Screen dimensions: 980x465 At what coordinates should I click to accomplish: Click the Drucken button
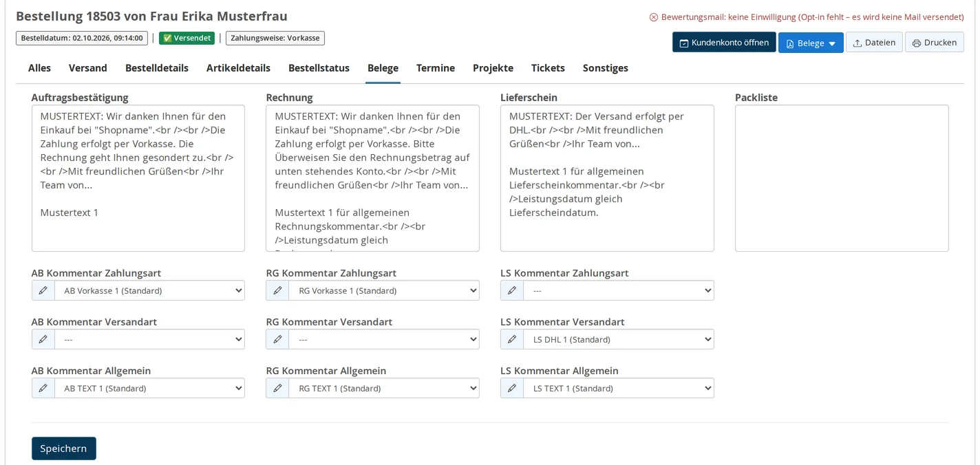pyautogui.click(x=935, y=43)
